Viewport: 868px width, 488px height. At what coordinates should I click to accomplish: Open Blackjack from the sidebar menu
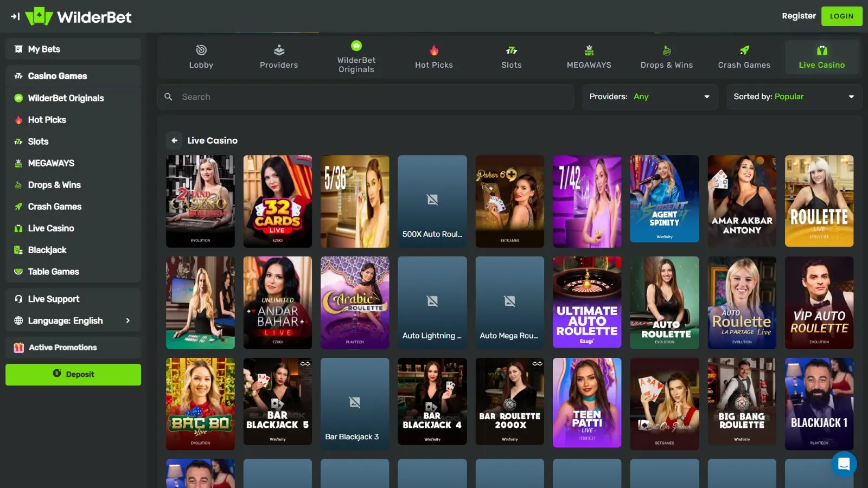click(47, 250)
